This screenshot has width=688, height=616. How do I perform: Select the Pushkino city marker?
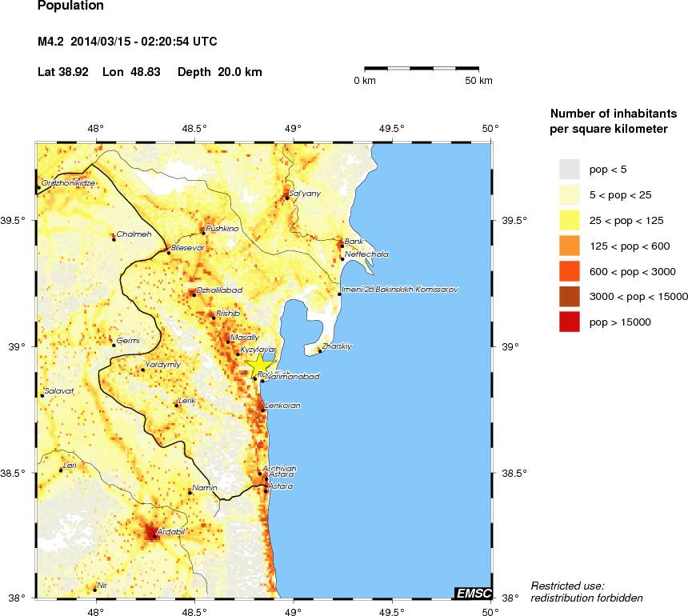203,233
